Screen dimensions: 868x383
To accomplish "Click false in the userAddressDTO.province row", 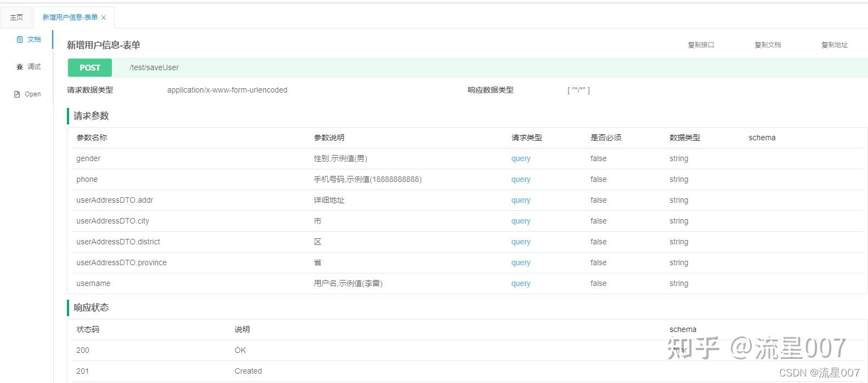I will [x=598, y=262].
